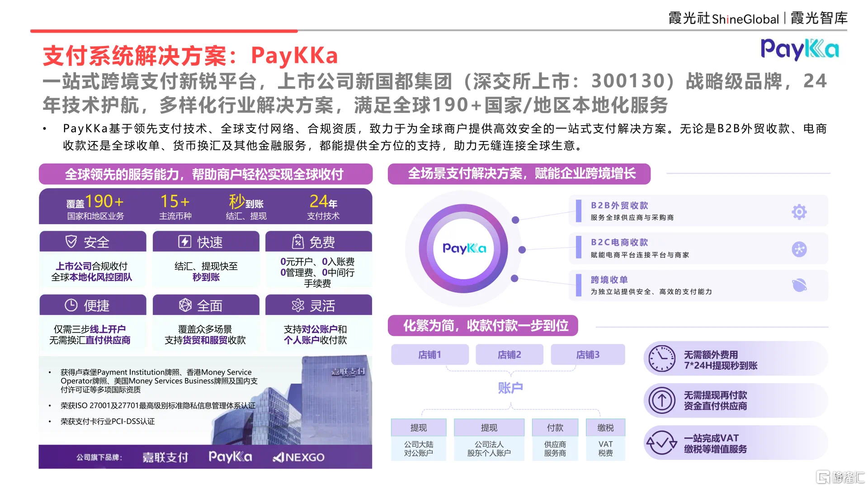The height and width of the screenshot is (488, 868).
Task: Select the 店铺1 box
Action: [429, 355]
